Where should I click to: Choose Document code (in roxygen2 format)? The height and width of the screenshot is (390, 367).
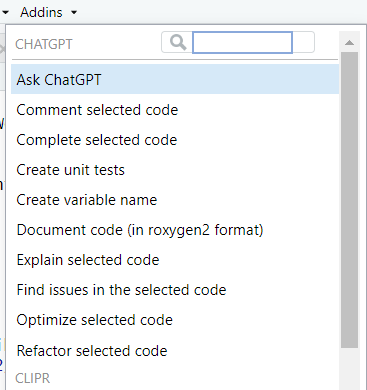(x=175, y=230)
